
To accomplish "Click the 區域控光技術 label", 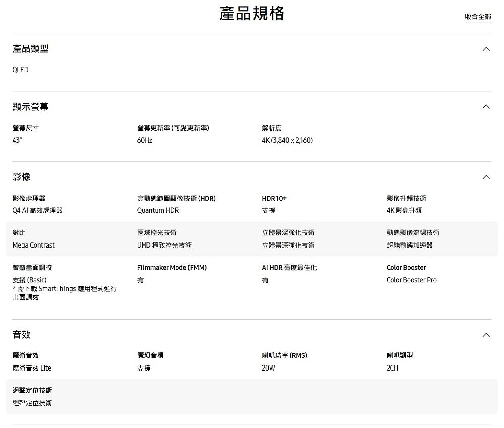I will 157,232.
